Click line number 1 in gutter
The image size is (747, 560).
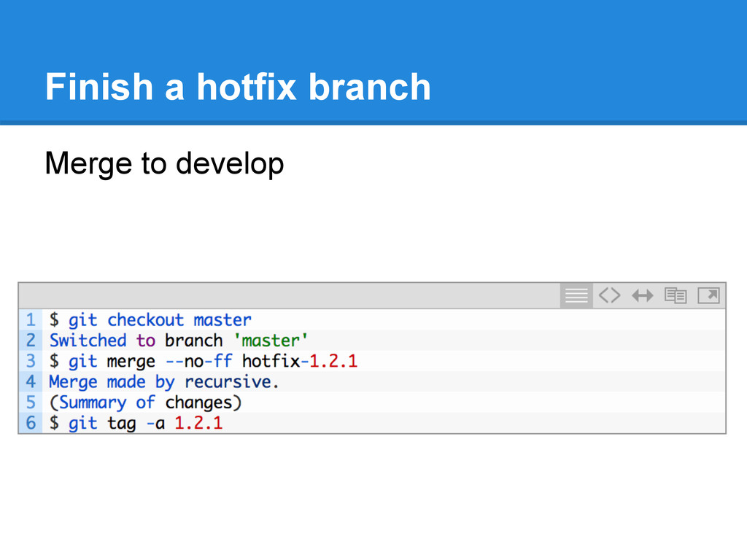(31, 320)
